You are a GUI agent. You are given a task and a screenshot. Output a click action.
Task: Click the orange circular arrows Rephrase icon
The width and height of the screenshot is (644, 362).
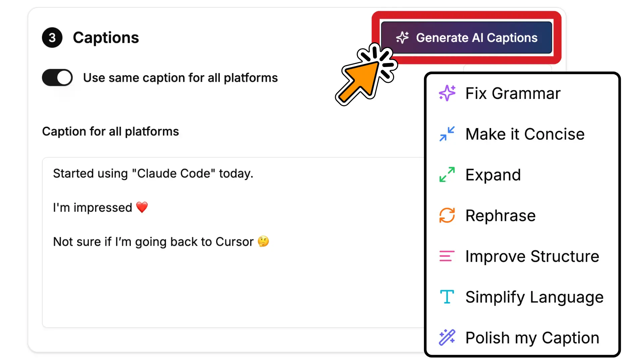point(447,216)
